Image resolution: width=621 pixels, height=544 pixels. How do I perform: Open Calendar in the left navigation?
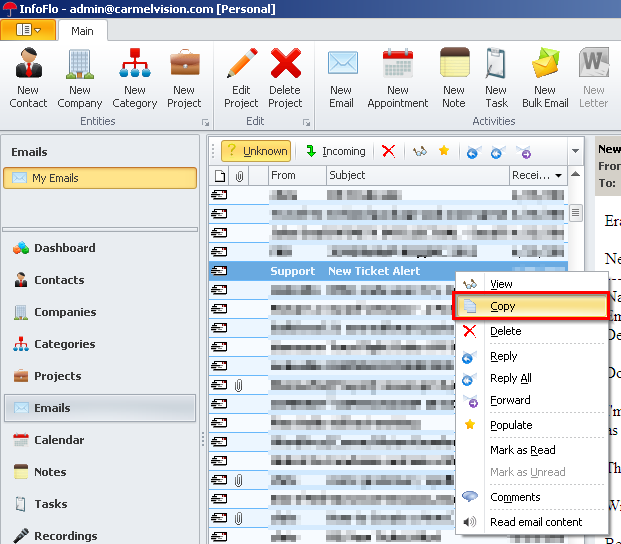click(x=59, y=440)
